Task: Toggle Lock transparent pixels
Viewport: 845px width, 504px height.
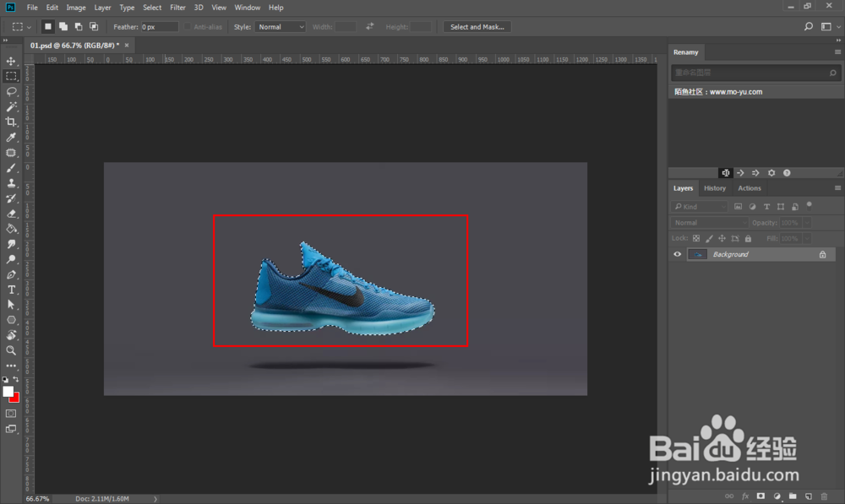Action: click(x=696, y=238)
